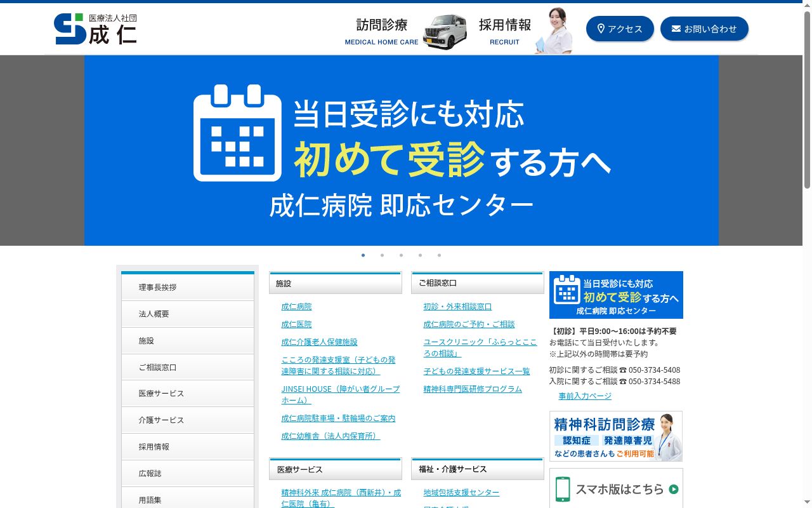Click the envelope icon in the お問い合わせ button
This screenshot has width=812, height=508.
(676, 29)
